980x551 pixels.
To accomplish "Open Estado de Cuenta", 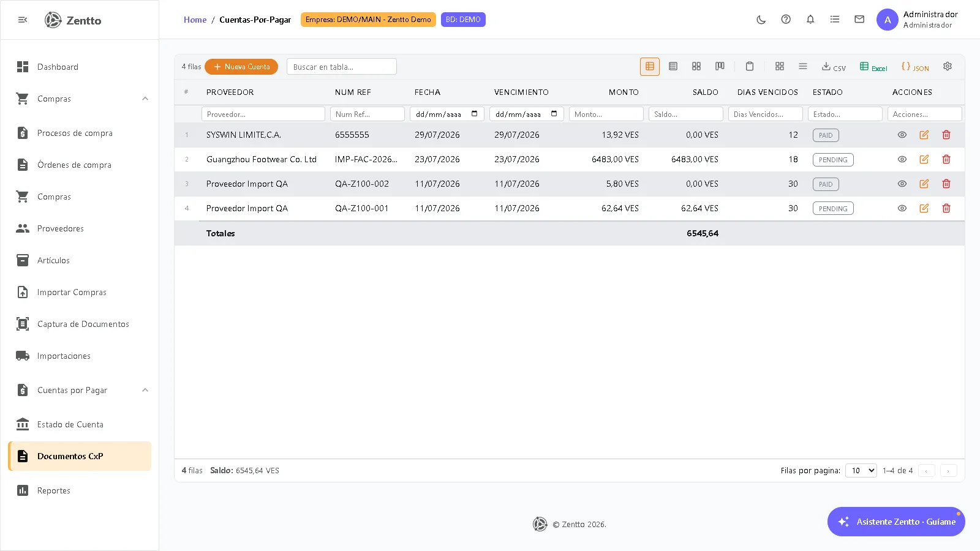I will coord(80,424).
